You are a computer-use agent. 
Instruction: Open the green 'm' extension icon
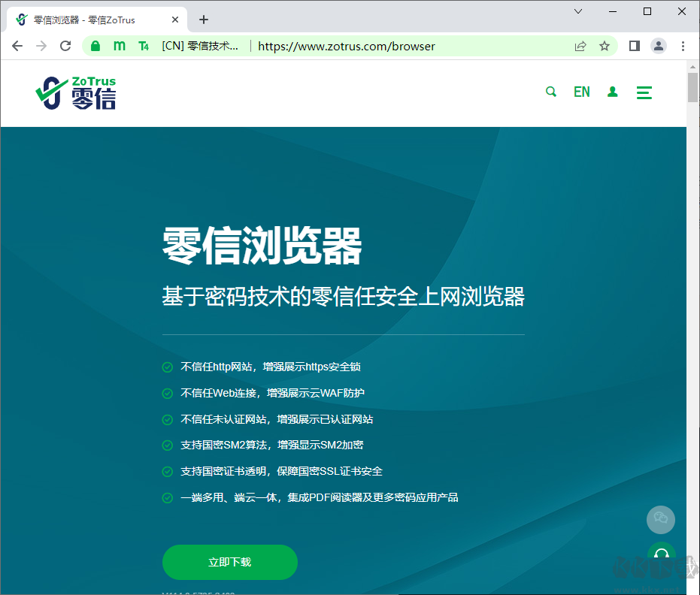pos(119,46)
